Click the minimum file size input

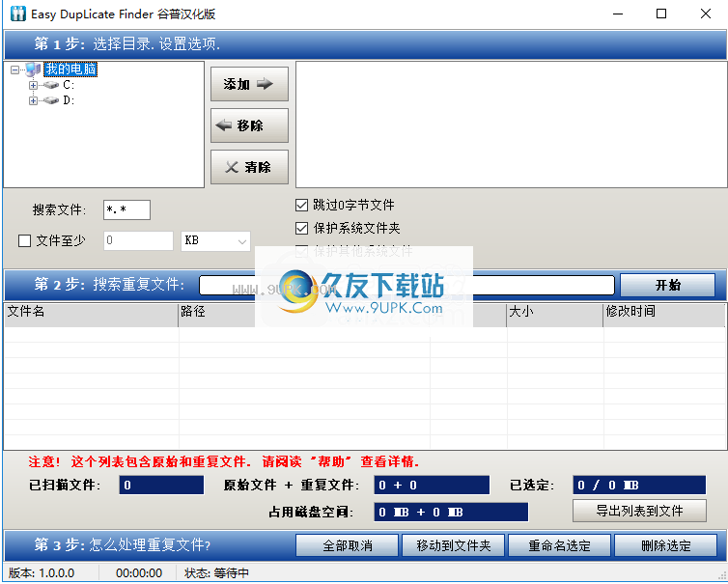(x=138, y=240)
